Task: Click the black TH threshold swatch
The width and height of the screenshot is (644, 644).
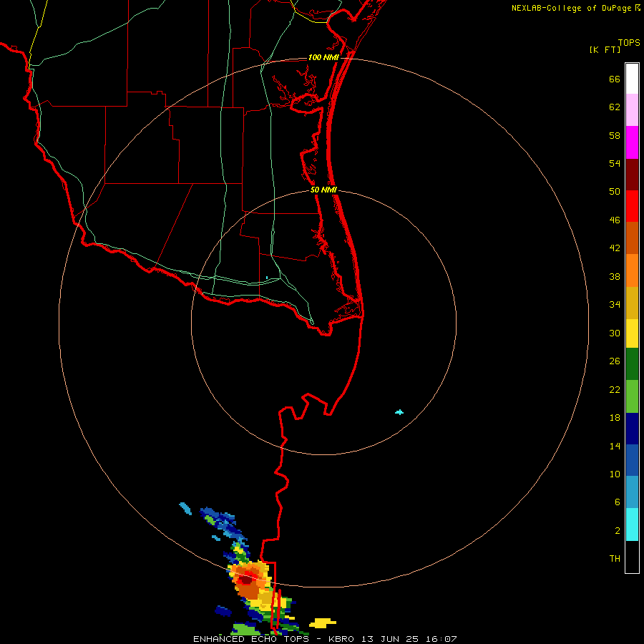Action: pyautogui.click(x=632, y=557)
